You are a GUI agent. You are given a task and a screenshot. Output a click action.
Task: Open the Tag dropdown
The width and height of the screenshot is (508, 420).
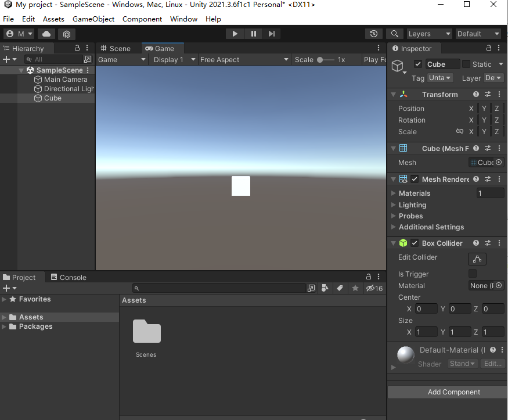click(x=439, y=78)
